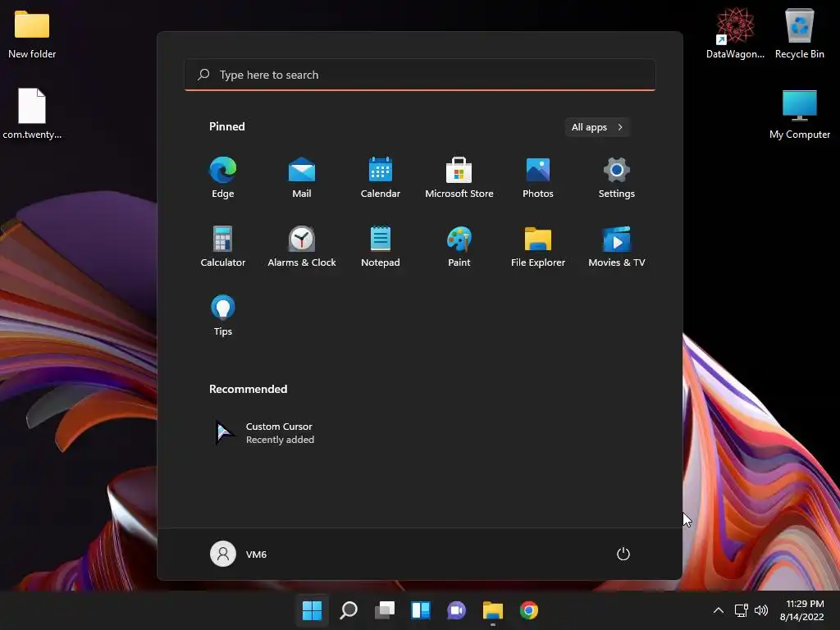Open Settings from pinned apps
This screenshot has height=630, width=840.
tap(617, 178)
